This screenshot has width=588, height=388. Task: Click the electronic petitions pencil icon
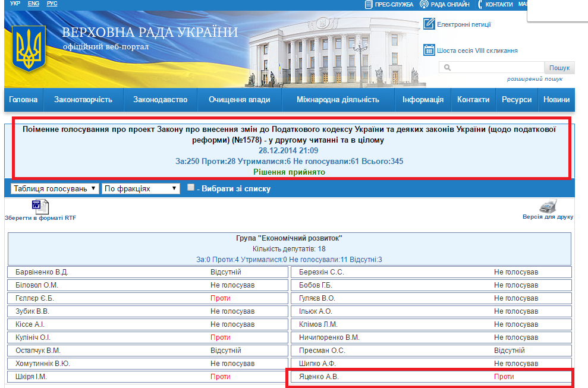coord(429,24)
